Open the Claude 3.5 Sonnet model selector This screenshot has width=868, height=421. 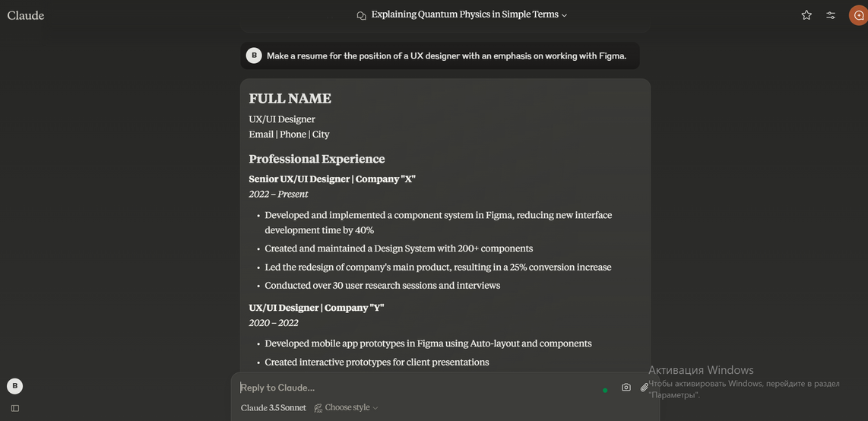[274, 408]
